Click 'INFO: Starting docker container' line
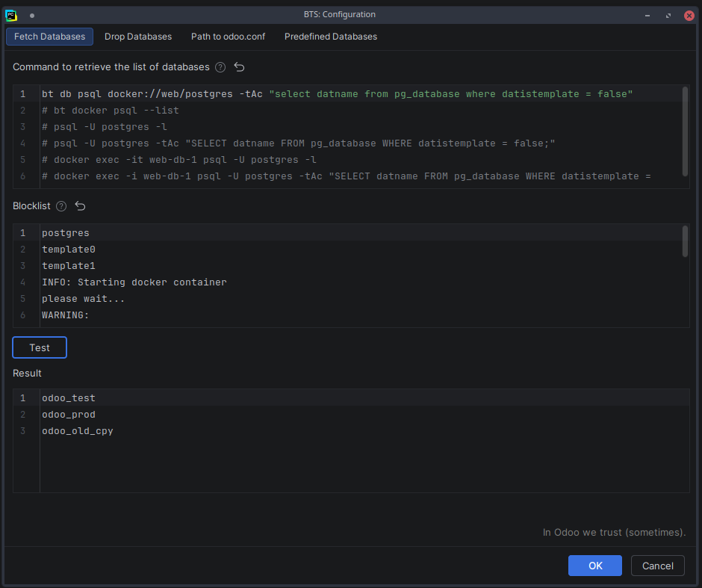 coord(134,282)
